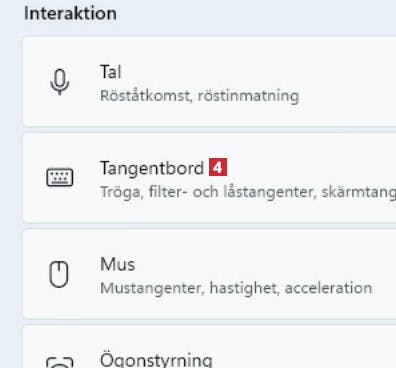Image resolution: width=396 pixels, height=368 pixels.
Task: Click the microphone icon for Tal
Action: [60, 82]
